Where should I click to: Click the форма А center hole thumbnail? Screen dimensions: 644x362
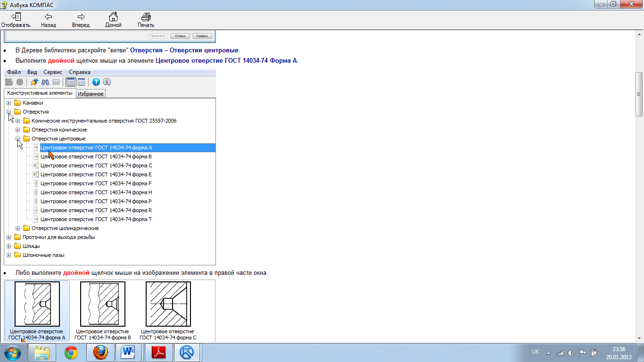point(37,304)
